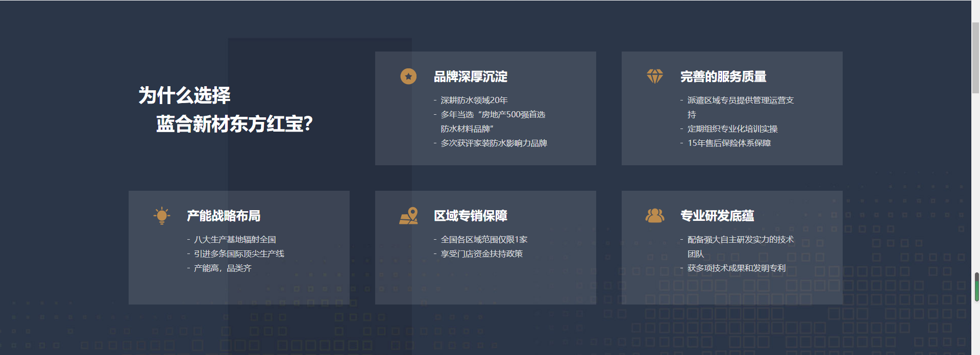This screenshot has height=355, width=980.
Task: Click the line 享受门店资金扶持政策
Action: (481, 254)
